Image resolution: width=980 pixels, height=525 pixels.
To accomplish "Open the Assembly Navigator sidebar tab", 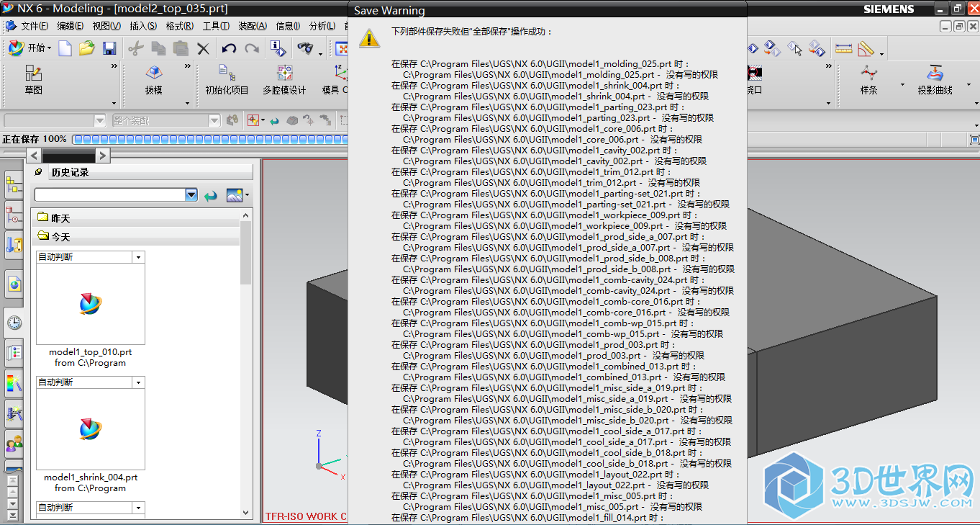I will pos(13,185).
